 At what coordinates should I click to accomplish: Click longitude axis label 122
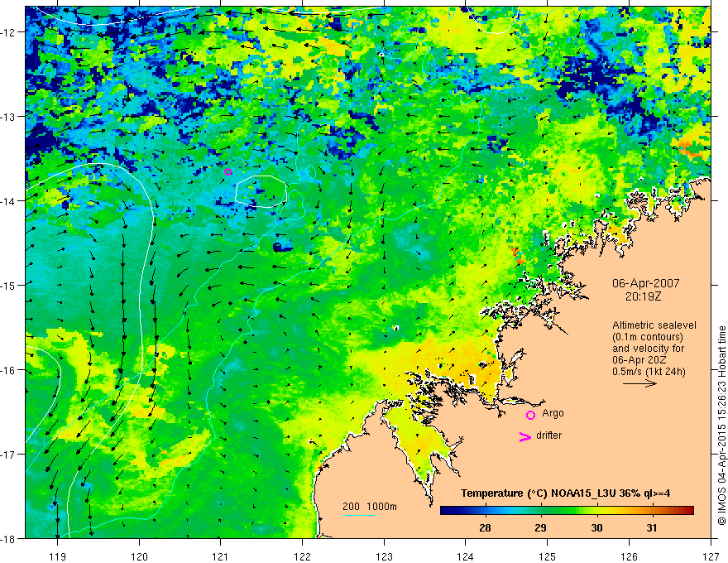click(302, 556)
